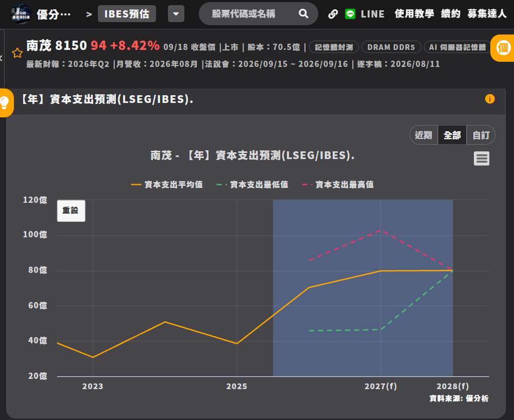Open the IBES預估 breadcrumb selector
The image size is (514, 420).
[127, 14]
